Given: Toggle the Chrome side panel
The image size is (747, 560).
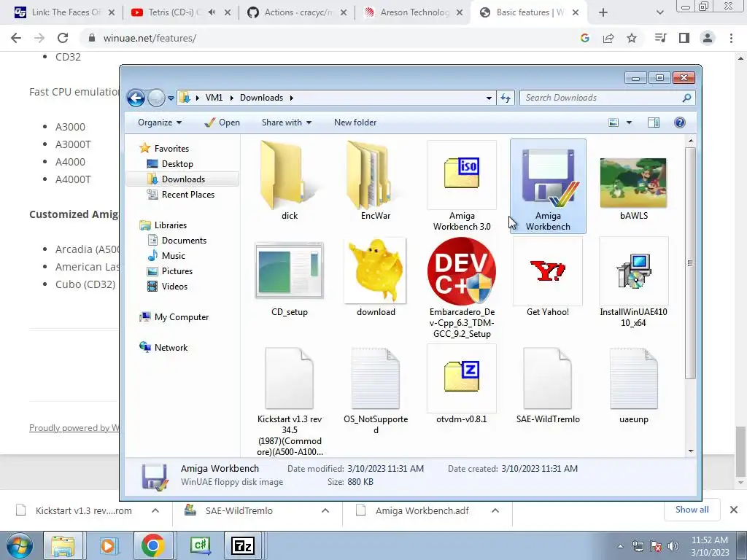Looking at the screenshot, I should point(684,38).
